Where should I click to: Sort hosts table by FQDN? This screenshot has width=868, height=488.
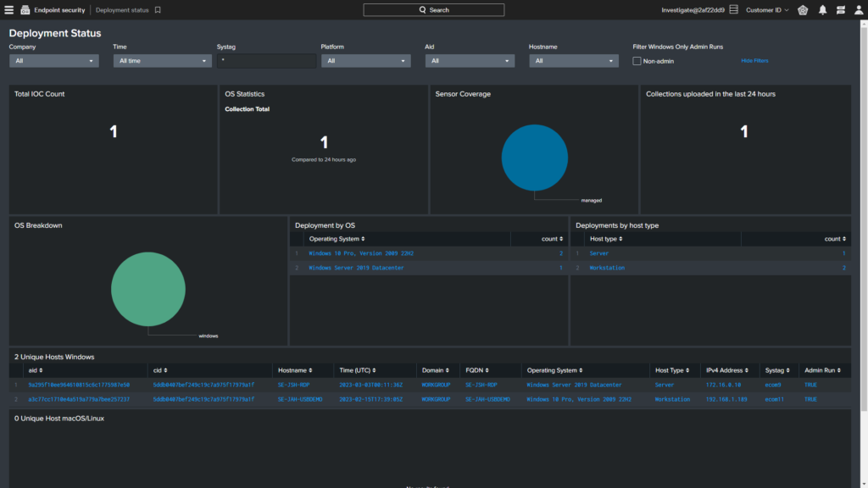coord(477,370)
